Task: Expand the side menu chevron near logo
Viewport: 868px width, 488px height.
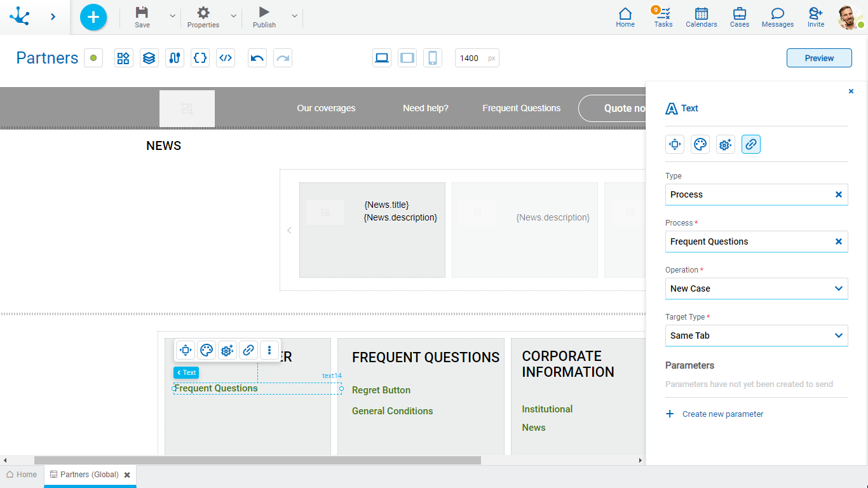Action: pos(53,17)
